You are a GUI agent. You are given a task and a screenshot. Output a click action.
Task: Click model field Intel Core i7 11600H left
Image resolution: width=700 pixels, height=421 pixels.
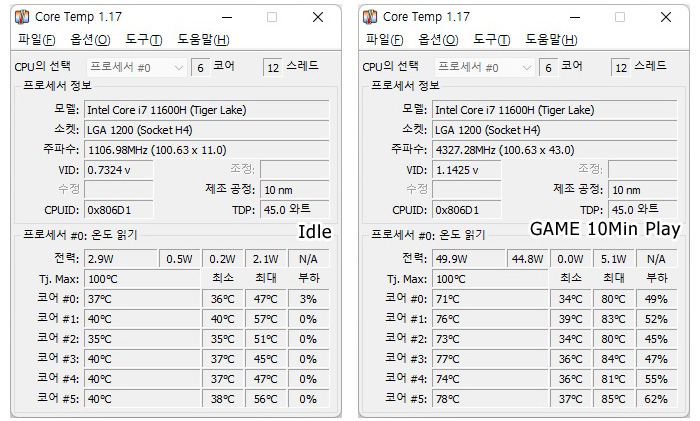(x=206, y=110)
